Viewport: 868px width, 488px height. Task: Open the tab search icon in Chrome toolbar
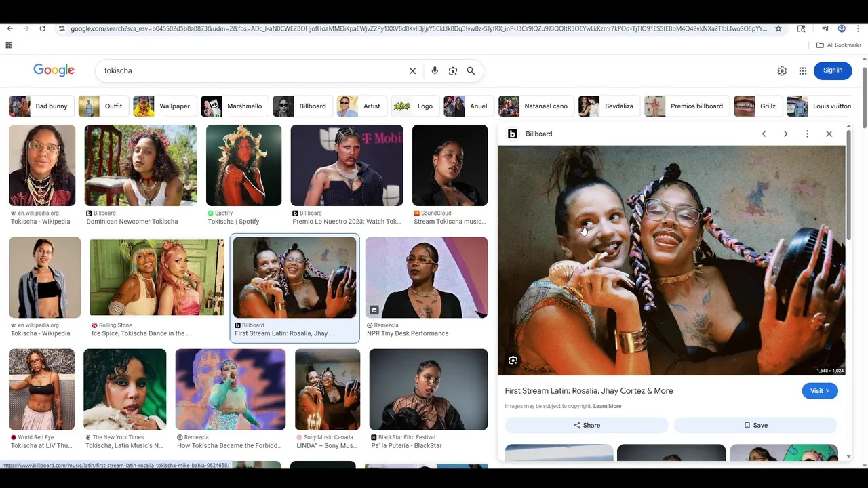click(801, 28)
